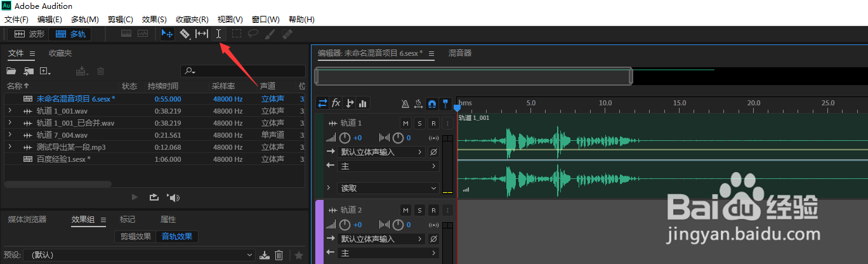Open 读取 automation mode dropdown
868x264 pixels.
(388, 188)
